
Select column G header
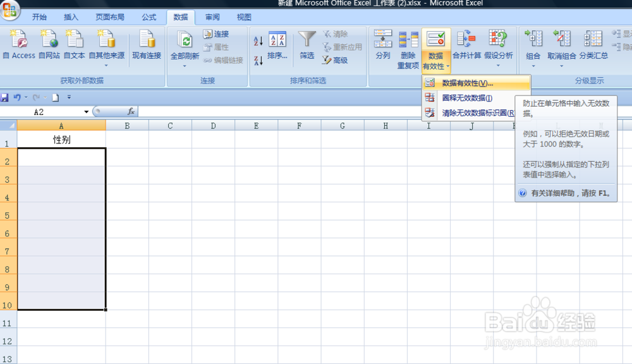(x=342, y=126)
